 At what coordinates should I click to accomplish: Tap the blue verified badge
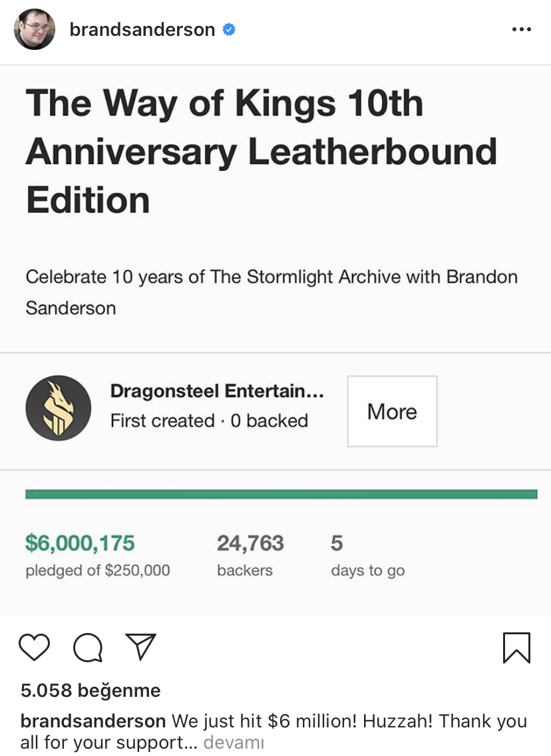pos(229,30)
